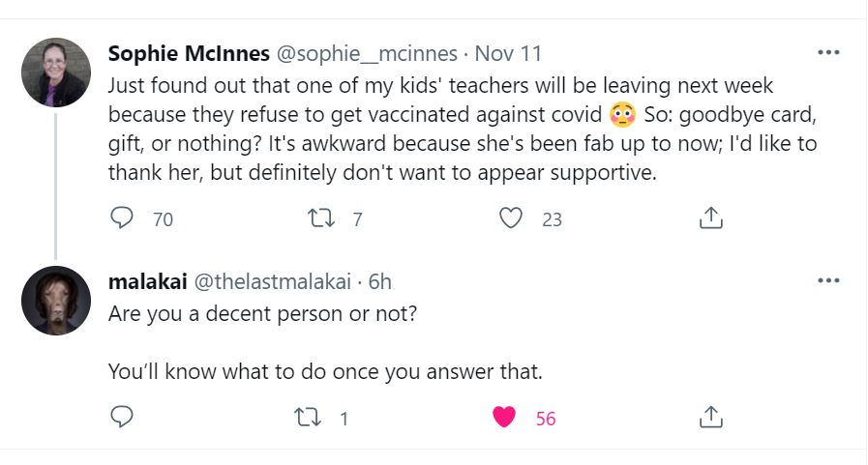
Task: Unlike malakai's reply with pink heart
Action: (x=504, y=418)
